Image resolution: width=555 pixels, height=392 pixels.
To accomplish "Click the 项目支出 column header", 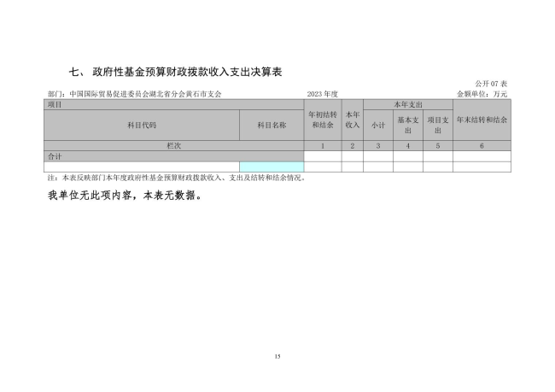I will point(438,125).
